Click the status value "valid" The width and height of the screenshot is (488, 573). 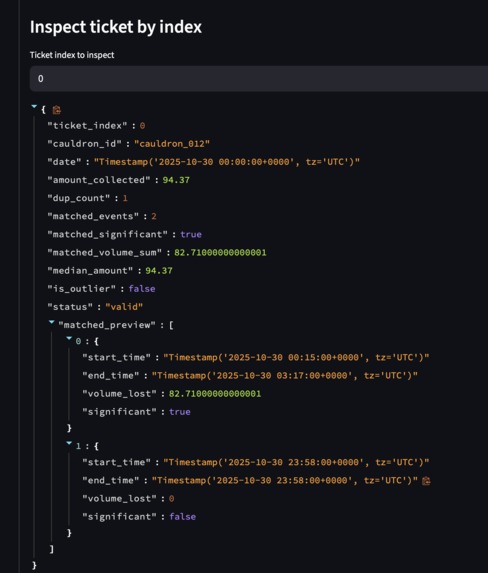pos(124,307)
